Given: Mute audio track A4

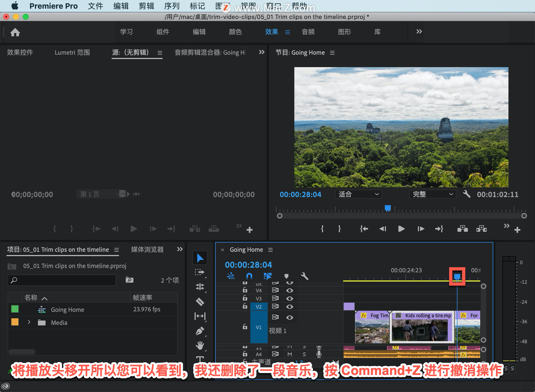Looking at the screenshot, I should coord(290,354).
